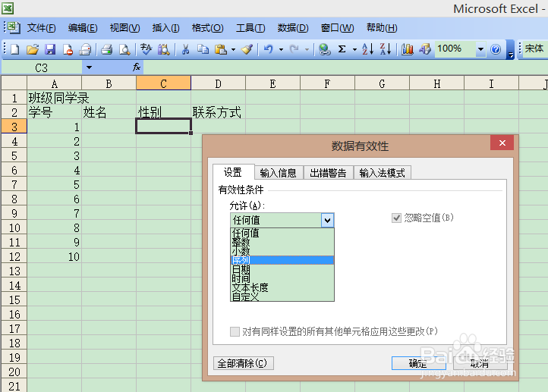The image size is (548, 392).
Task: Open the 格式(O) menu
Action: pos(208,28)
